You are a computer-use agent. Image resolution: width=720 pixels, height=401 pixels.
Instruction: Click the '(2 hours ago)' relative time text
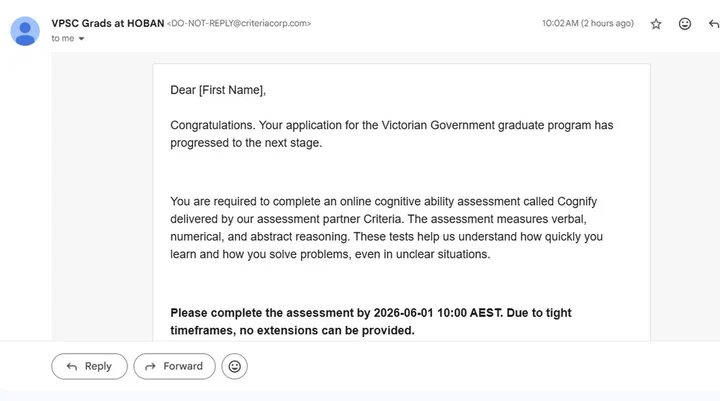pyautogui.click(x=608, y=23)
